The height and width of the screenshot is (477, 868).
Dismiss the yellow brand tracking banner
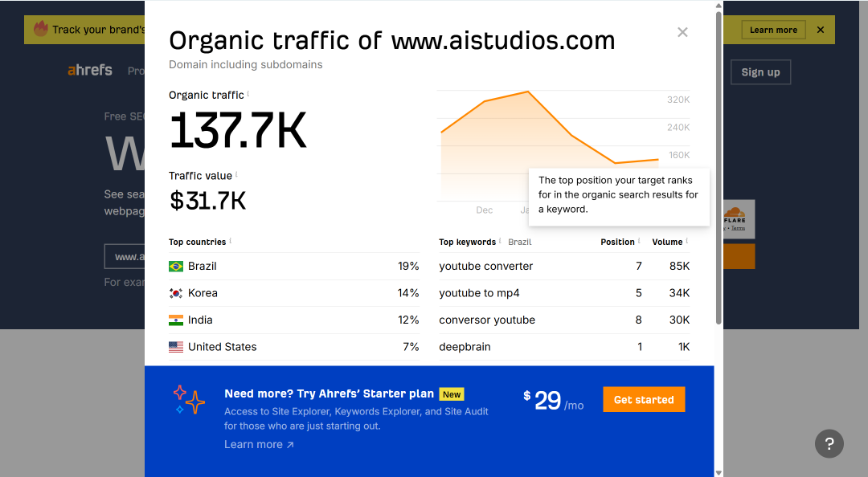(821, 30)
